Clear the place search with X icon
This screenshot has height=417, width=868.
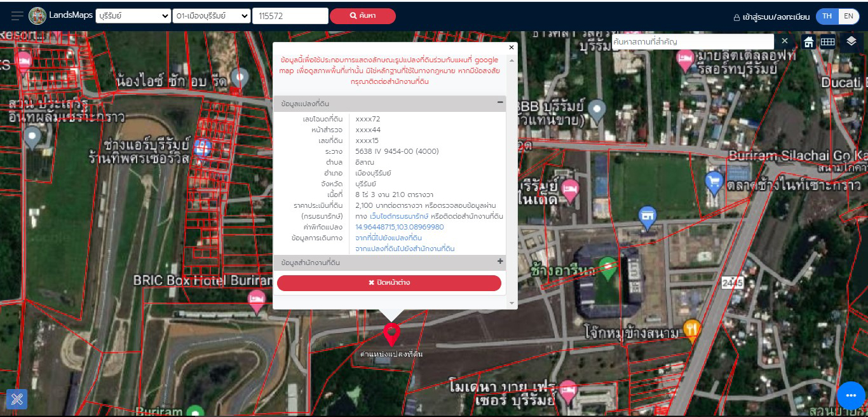coord(784,41)
